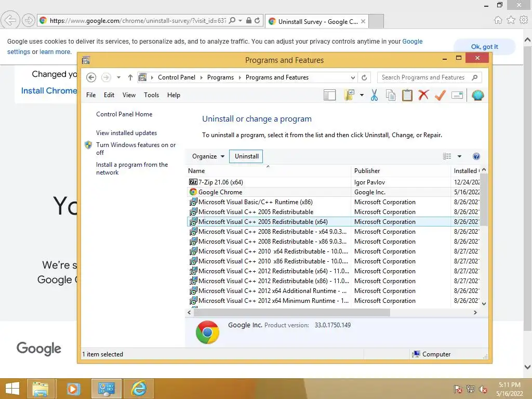Click the program list scroll down arrow
Image resolution: width=532 pixels, height=399 pixels.
[x=484, y=303]
